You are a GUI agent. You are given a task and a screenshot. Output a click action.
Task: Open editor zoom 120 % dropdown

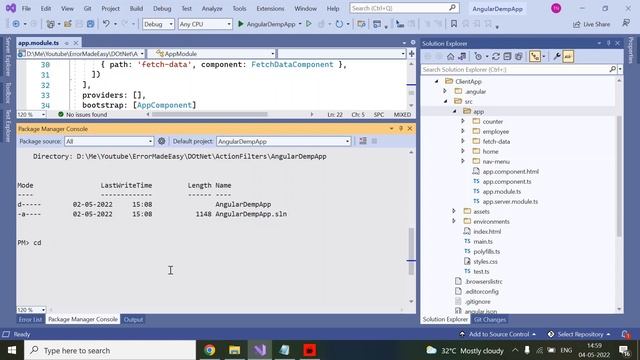click(31, 115)
